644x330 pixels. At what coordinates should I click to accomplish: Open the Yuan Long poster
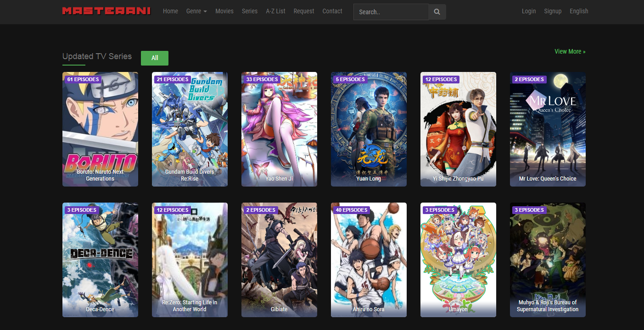(x=369, y=129)
